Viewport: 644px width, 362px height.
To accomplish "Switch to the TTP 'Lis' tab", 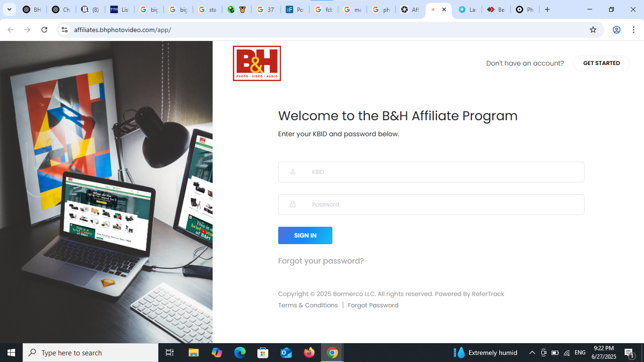I will coord(119,9).
